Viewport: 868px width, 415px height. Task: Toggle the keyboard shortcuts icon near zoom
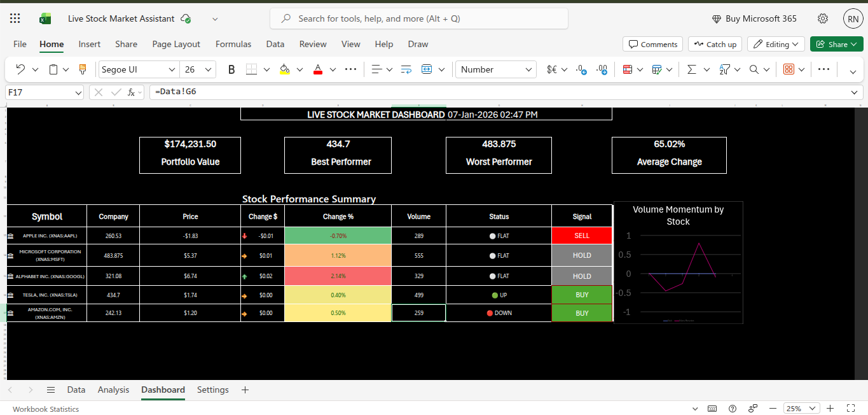(x=712, y=408)
